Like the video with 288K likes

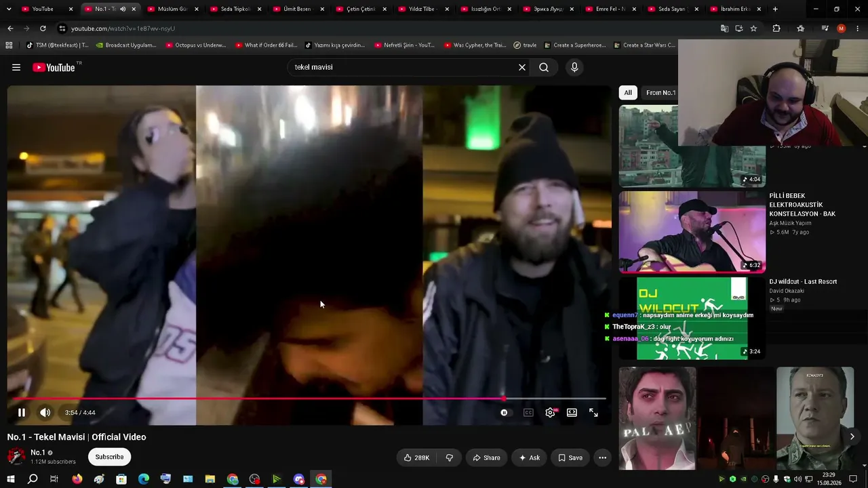click(x=416, y=457)
